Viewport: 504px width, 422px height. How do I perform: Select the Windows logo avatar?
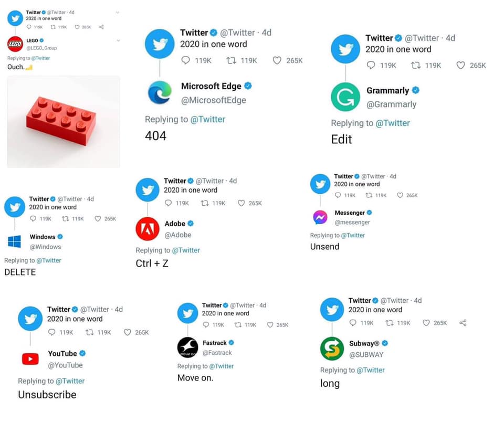[x=15, y=241]
